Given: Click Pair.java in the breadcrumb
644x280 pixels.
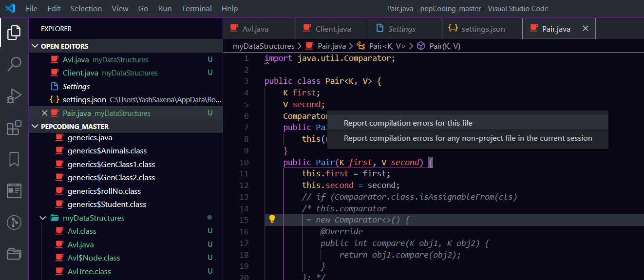Looking at the screenshot, I should coord(331,46).
